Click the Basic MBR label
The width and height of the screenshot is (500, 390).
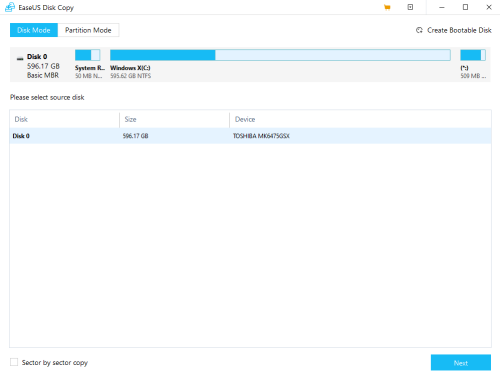click(43, 75)
